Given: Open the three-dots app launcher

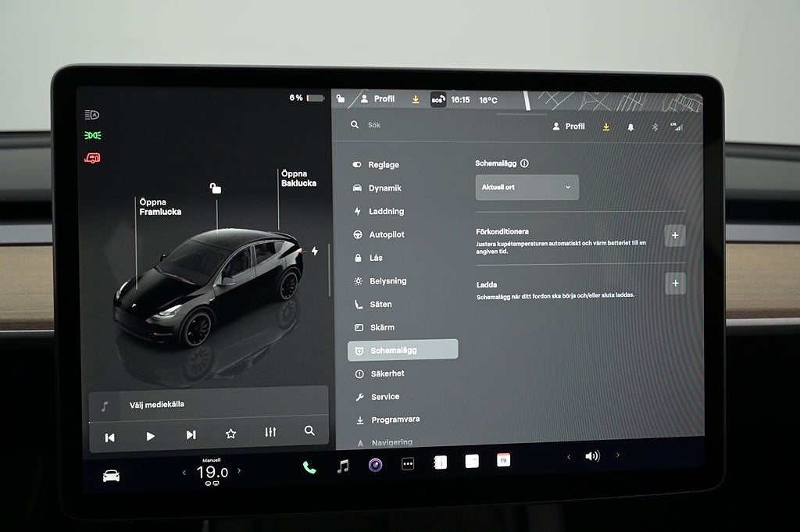Looking at the screenshot, I should (407, 464).
